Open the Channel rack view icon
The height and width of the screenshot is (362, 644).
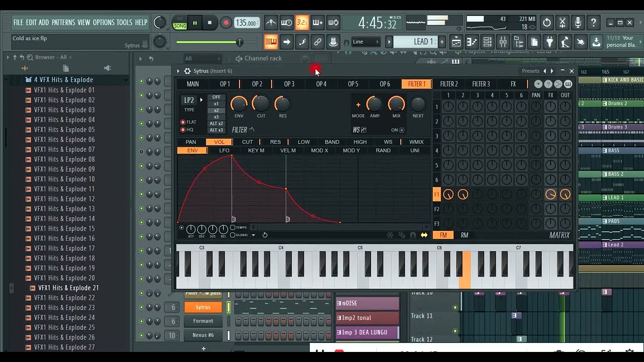coord(488,42)
